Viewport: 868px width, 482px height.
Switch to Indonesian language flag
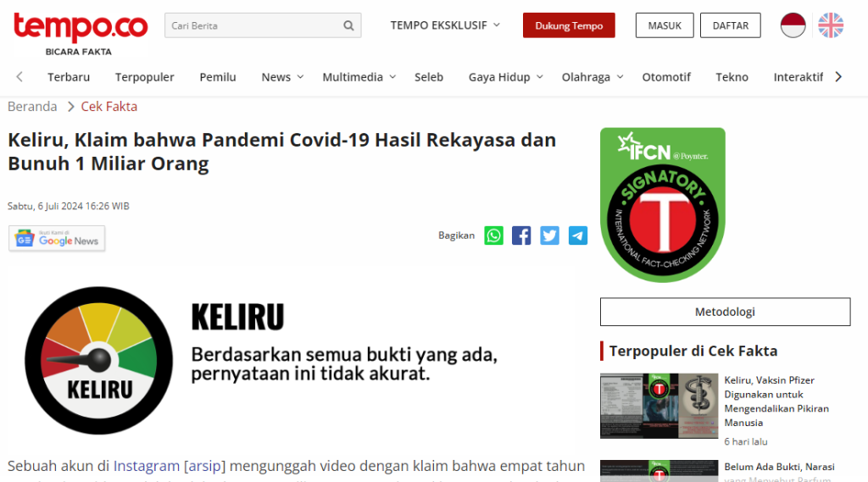(793, 25)
